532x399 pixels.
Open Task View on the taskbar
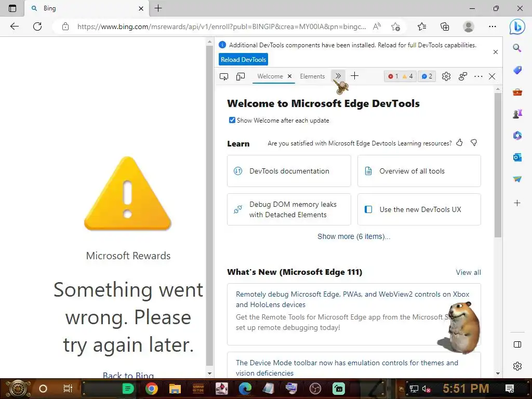(68, 389)
